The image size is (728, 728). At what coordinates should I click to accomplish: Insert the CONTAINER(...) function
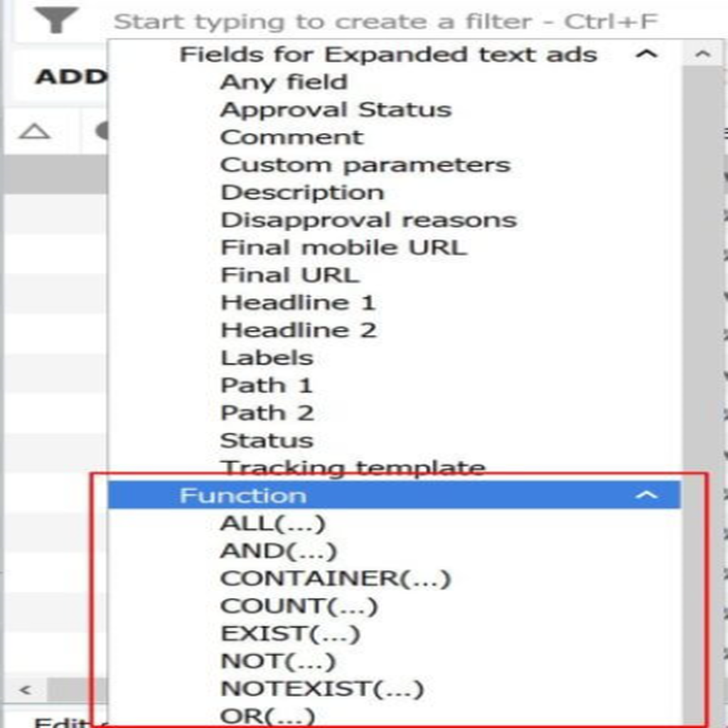[x=336, y=579]
